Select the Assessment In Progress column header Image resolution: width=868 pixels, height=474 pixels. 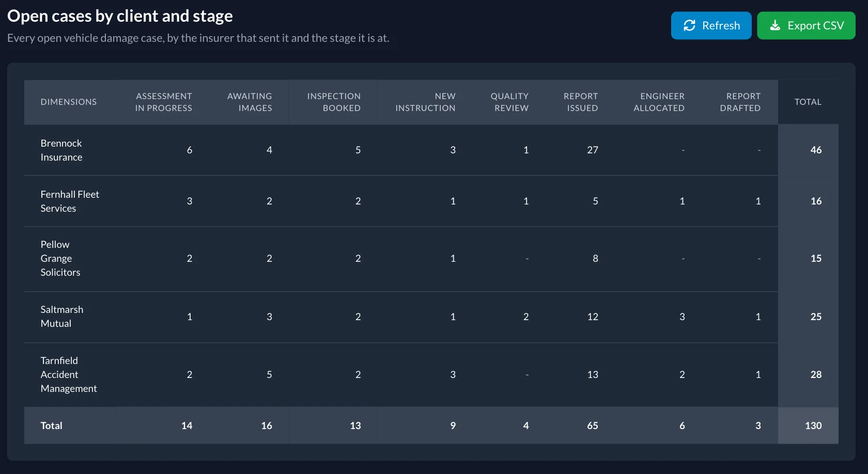click(163, 102)
